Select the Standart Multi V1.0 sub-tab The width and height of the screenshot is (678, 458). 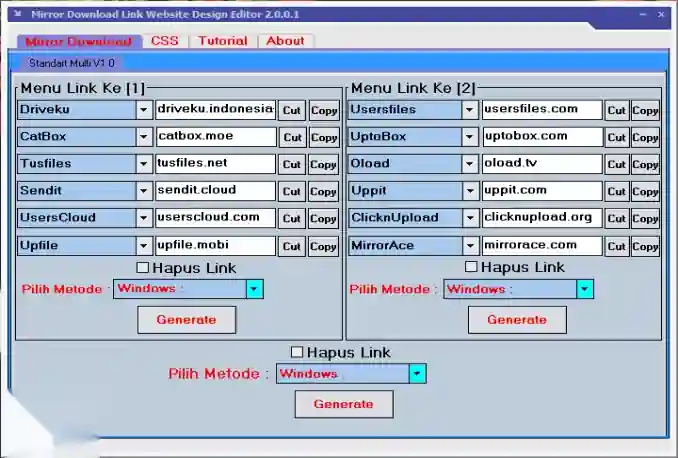pos(72,63)
